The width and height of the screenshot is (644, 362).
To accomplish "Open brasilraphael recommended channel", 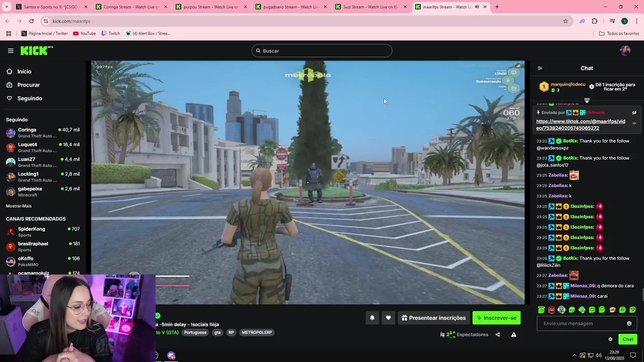I will coord(43,247).
